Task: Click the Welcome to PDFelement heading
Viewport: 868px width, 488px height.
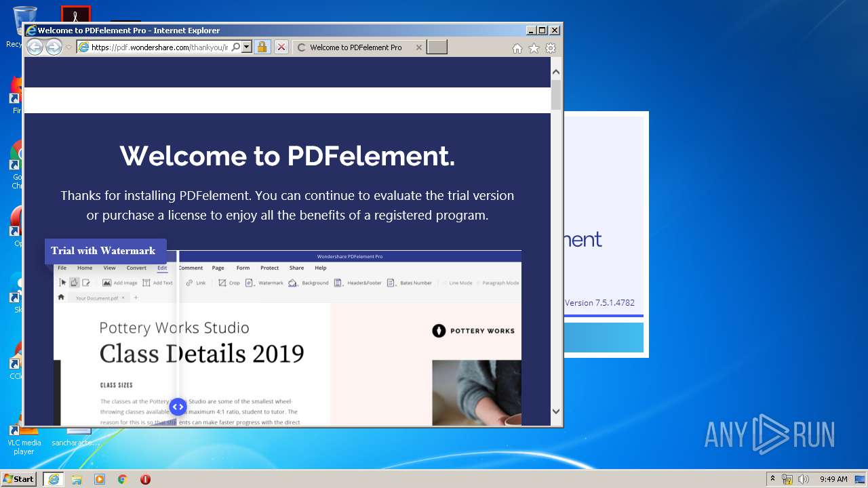Action: (x=287, y=156)
